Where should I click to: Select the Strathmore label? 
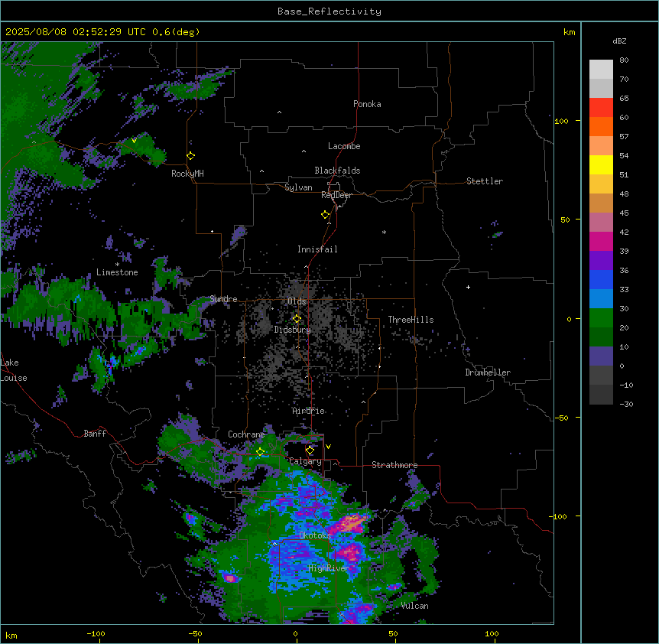click(394, 465)
